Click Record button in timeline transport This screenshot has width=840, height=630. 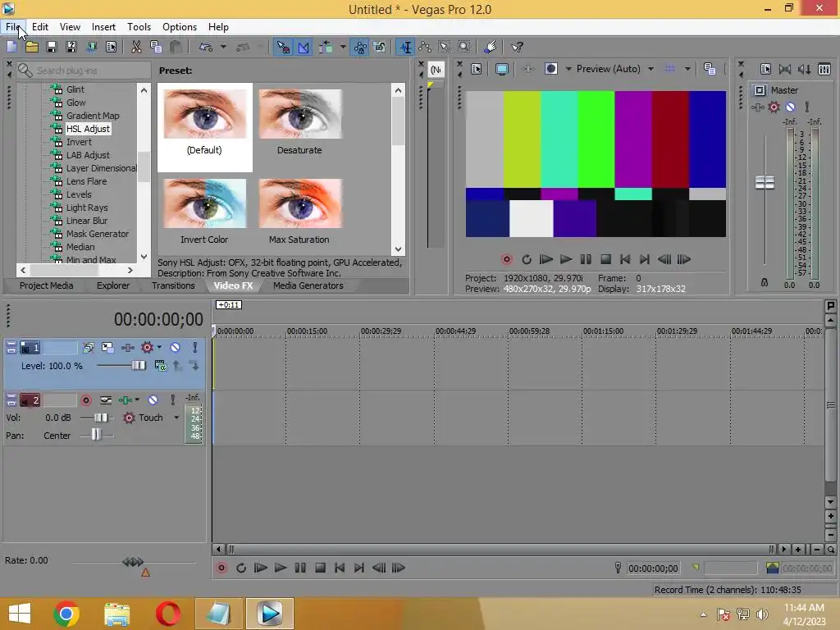click(221, 568)
